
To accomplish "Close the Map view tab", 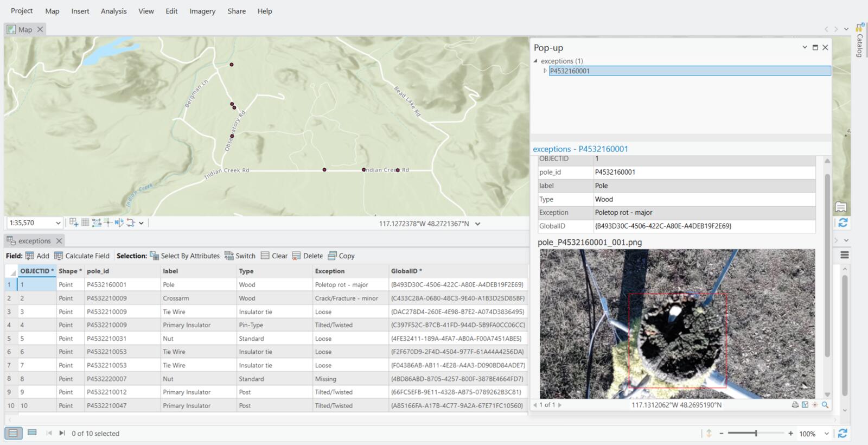I will [40, 29].
